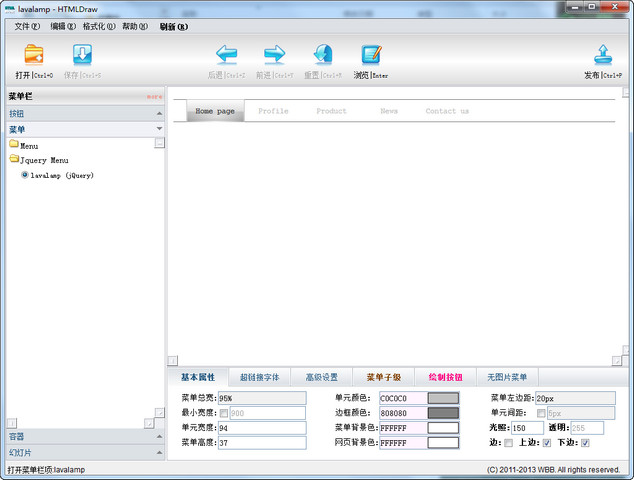This screenshot has height=480, width=634.
Task: Switch to the 超链接字体 tab
Action: tap(259, 377)
